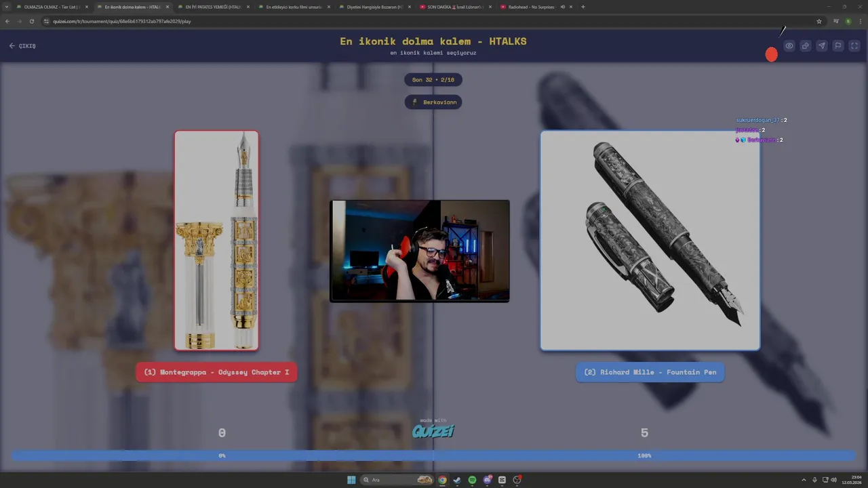The image size is (868, 488).
Task: Go forward in browser history
Action: [x=19, y=21]
